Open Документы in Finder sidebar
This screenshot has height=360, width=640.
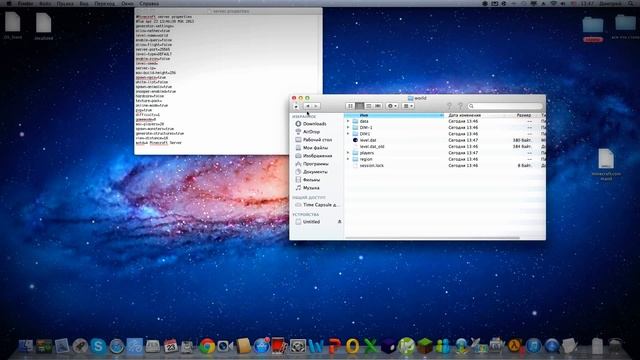point(315,172)
